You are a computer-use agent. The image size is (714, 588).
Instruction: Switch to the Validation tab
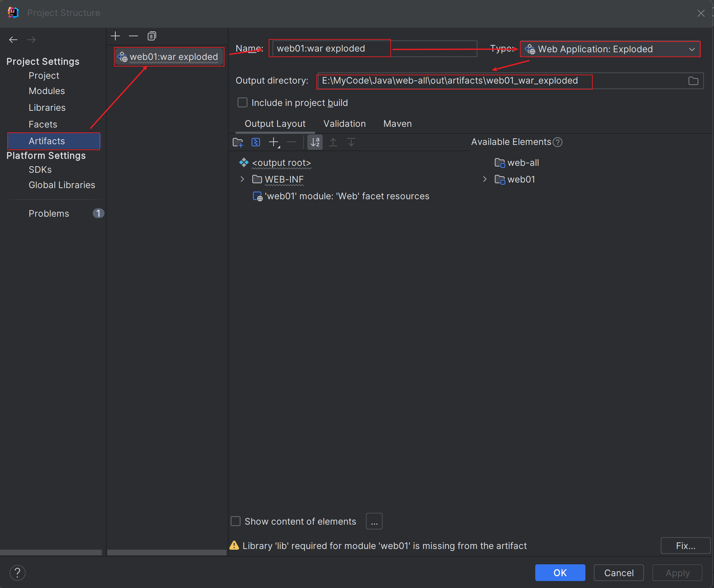344,124
